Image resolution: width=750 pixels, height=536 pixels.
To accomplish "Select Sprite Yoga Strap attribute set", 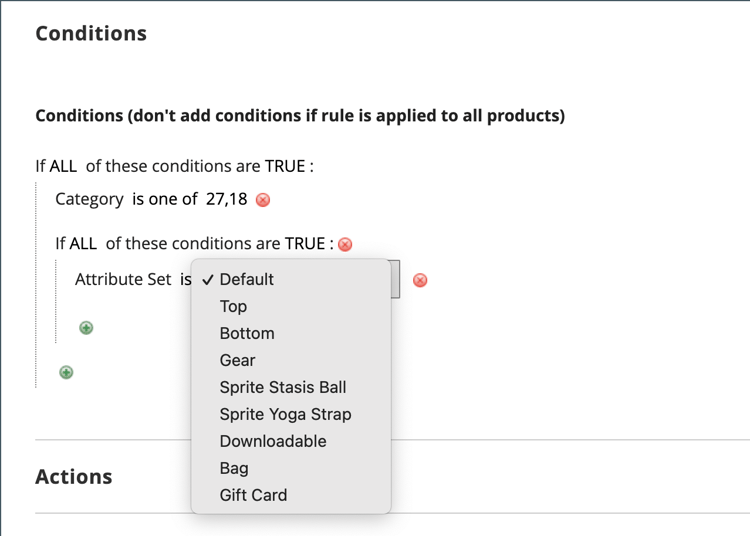I will 285,415.
